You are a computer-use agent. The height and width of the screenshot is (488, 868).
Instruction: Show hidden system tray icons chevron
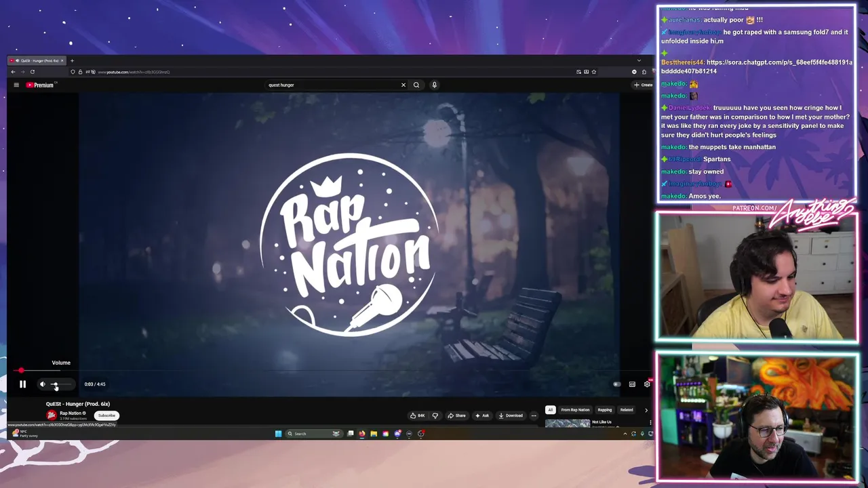[625, 434]
